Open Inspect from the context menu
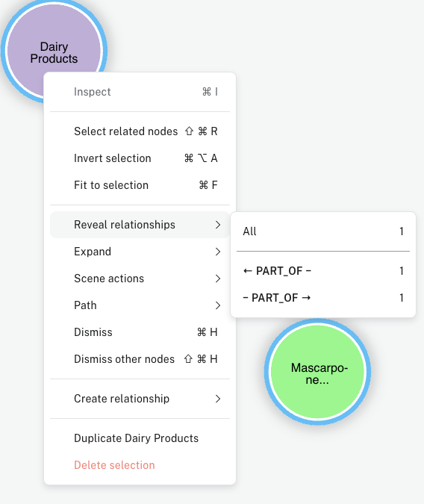This screenshot has width=424, height=504. coord(140,92)
